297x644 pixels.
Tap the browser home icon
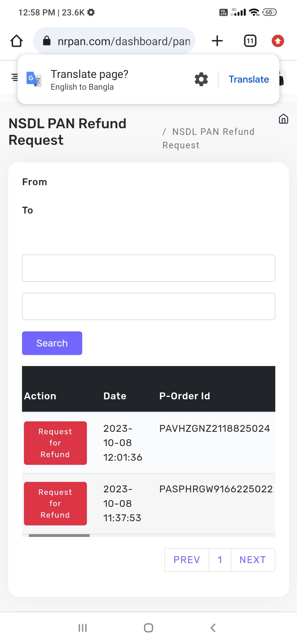[x=16, y=41]
